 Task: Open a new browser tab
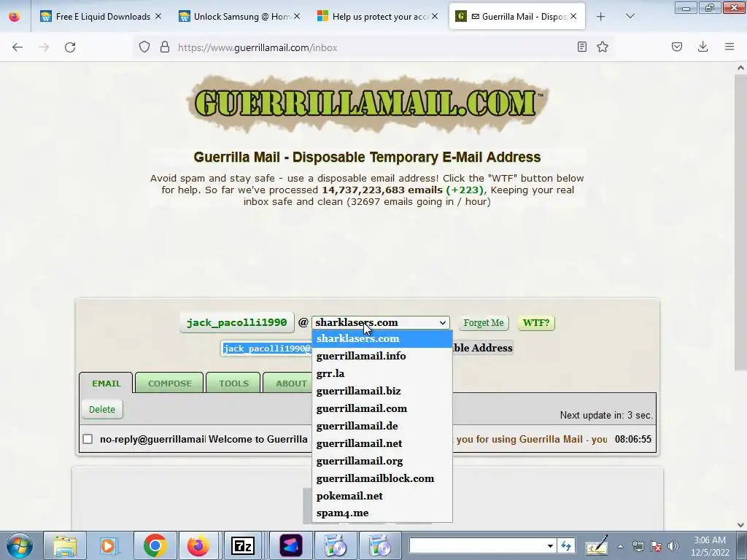click(x=601, y=17)
